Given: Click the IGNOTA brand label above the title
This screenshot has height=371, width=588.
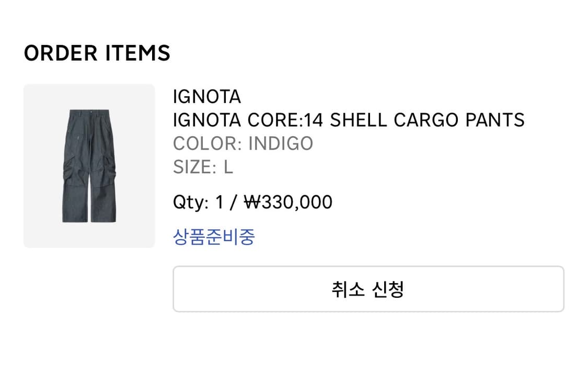Looking at the screenshot, I should click(x=206, y=97).
